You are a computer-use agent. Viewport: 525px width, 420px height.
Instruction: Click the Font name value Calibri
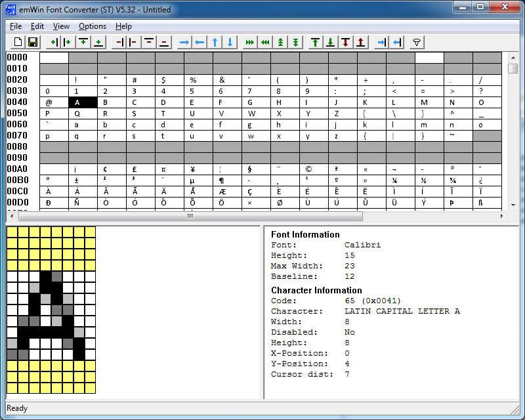point(363,245)
